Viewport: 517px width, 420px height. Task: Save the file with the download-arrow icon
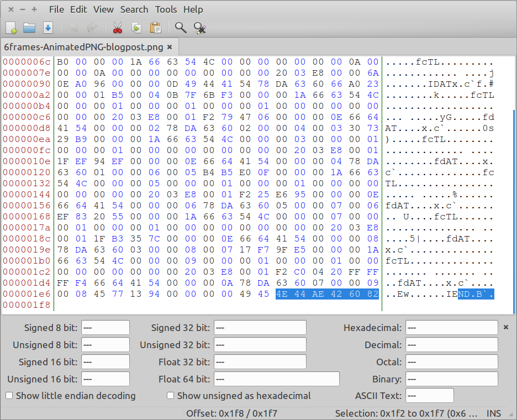(x=48, y=28)
